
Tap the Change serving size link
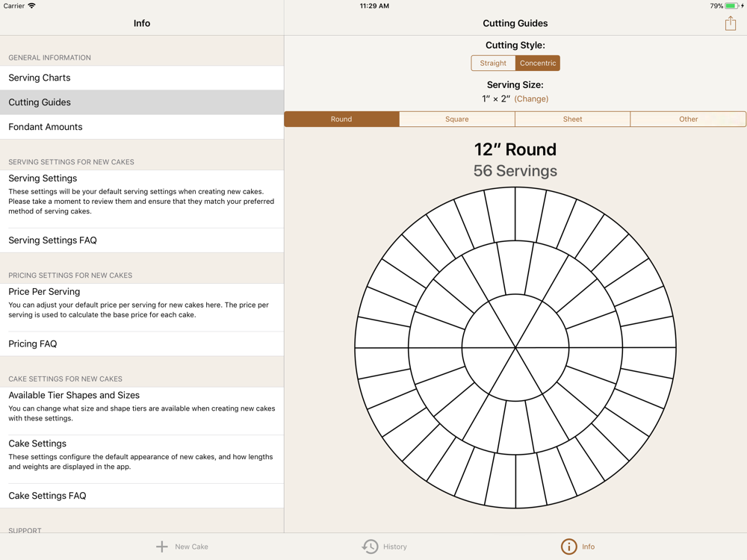(x=531, y=99)
